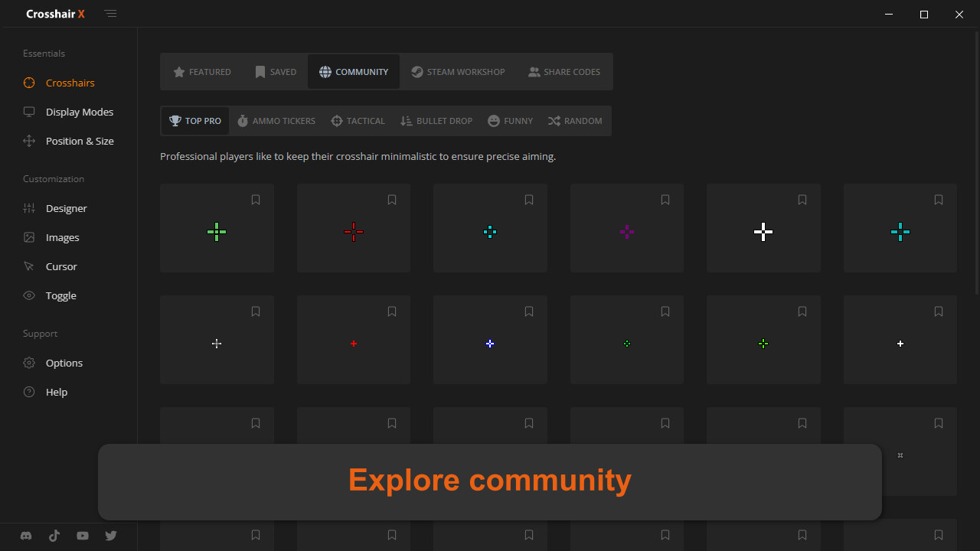Select the Ammo Tickers category
Screen dimensions: 980x551
point(276,121)
